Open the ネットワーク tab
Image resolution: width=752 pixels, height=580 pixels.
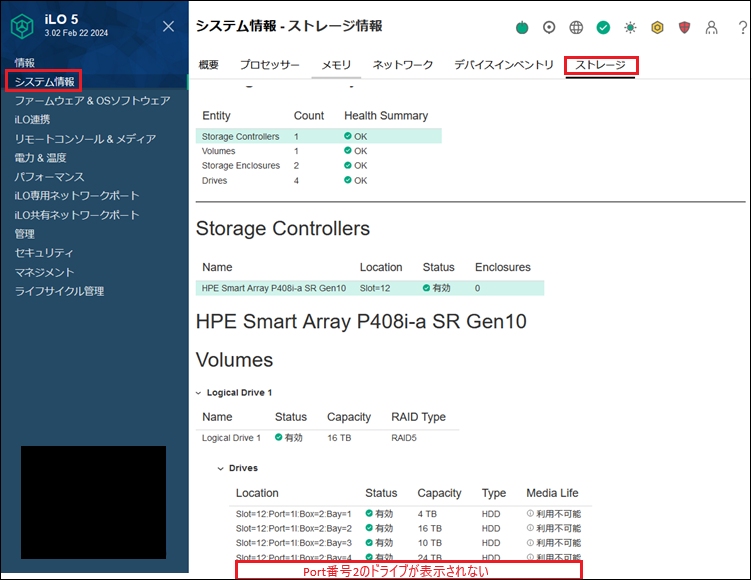[403, 65]
